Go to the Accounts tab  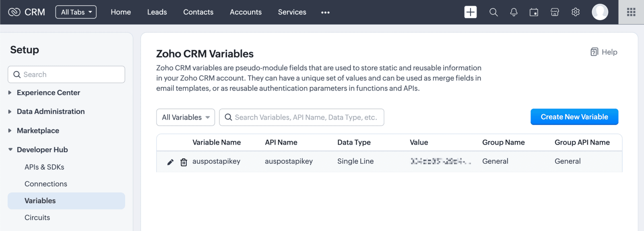pos(246,12)
